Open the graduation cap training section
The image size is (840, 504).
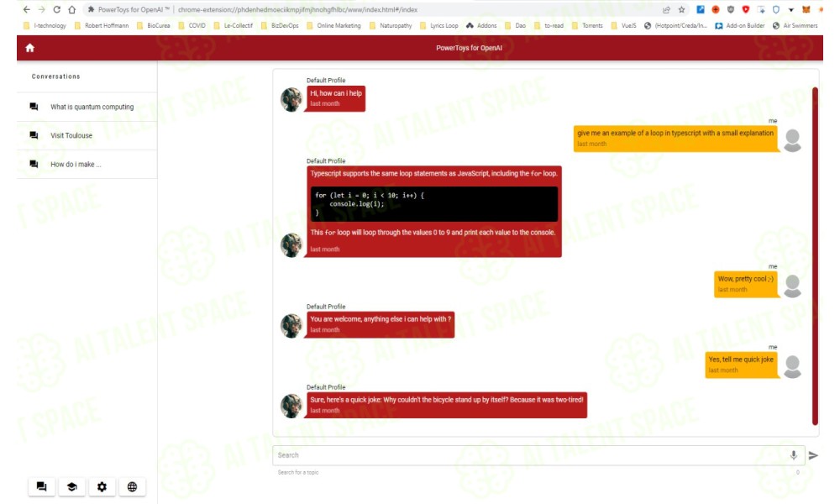[x=71, y=486]
